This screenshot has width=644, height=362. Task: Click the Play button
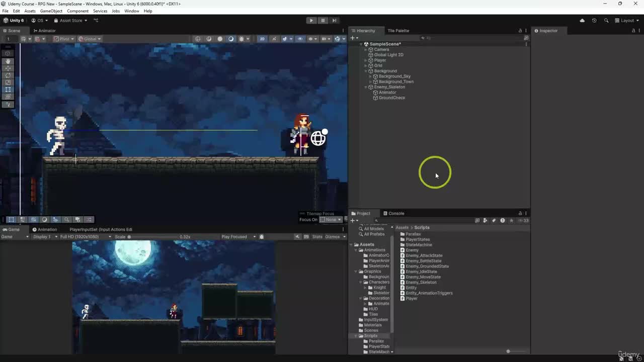(311, 21)
